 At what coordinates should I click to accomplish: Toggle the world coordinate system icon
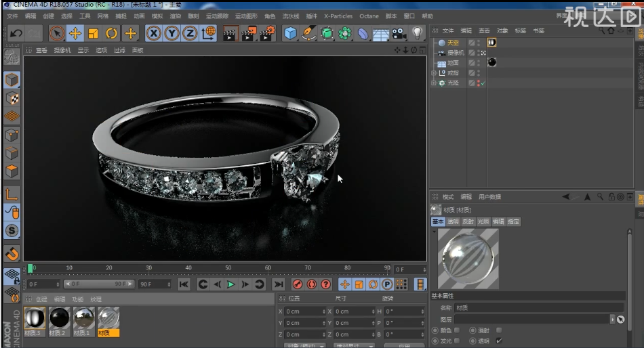pyautogui.click(x=209, y=33)
